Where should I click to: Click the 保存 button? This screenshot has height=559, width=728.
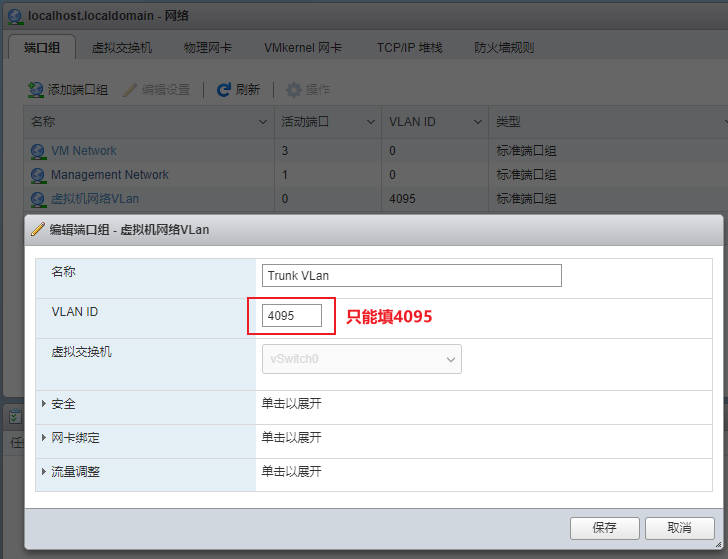point(604,528)
